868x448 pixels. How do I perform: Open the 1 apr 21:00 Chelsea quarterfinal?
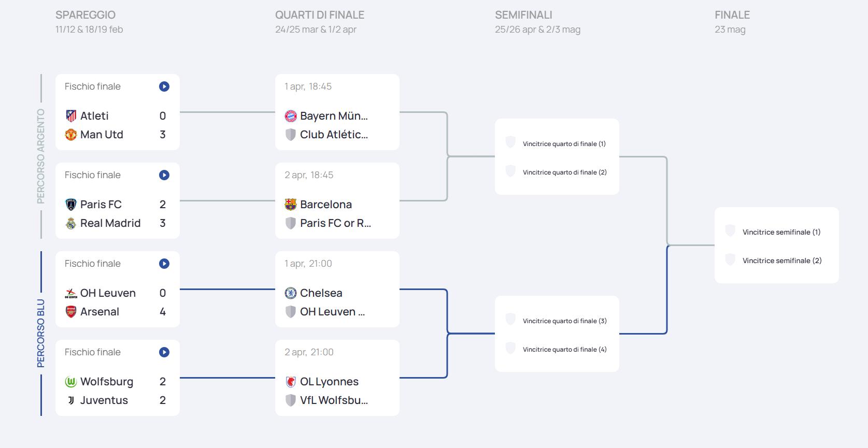click(337, 289)
